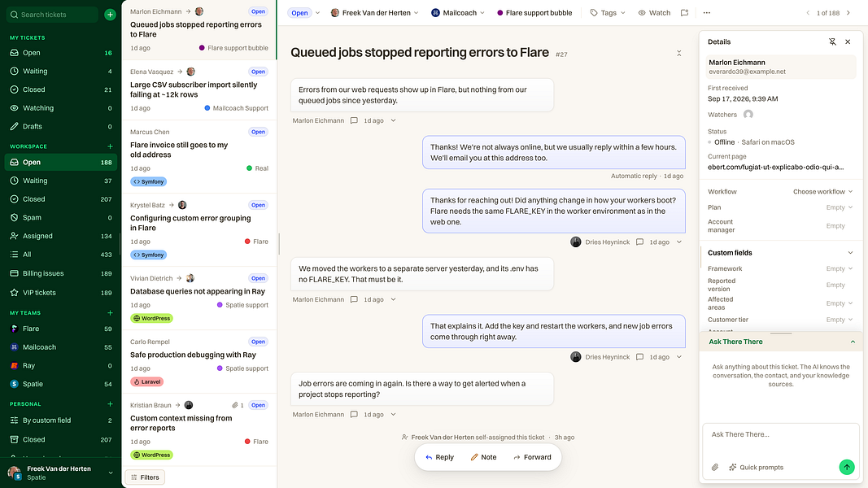868x488 pixels.
Task: Open ticket "Database queries not appearing in Ray"
Action: (199, 298)
